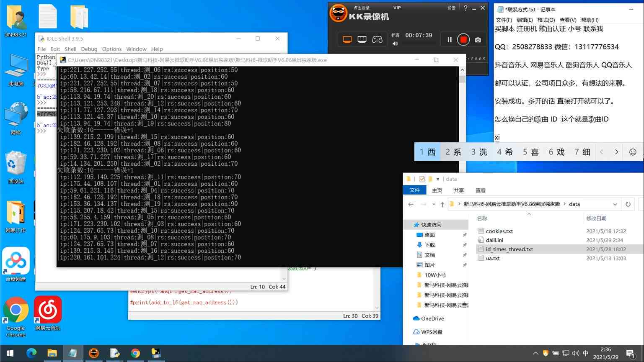Launch Edge from taskbar

pyautogui.click(x=31, y=353)
